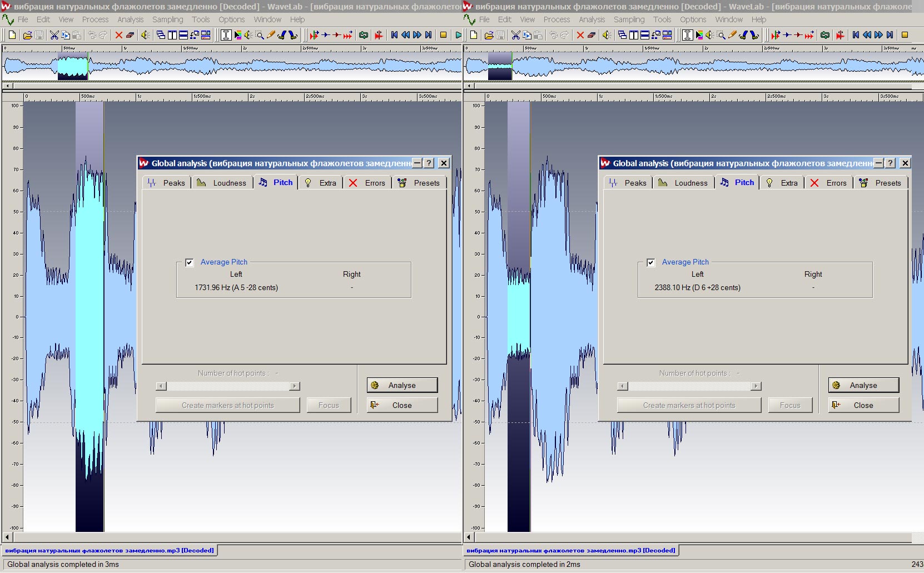Click New document icon in right WaveLab window

[474, 35]
